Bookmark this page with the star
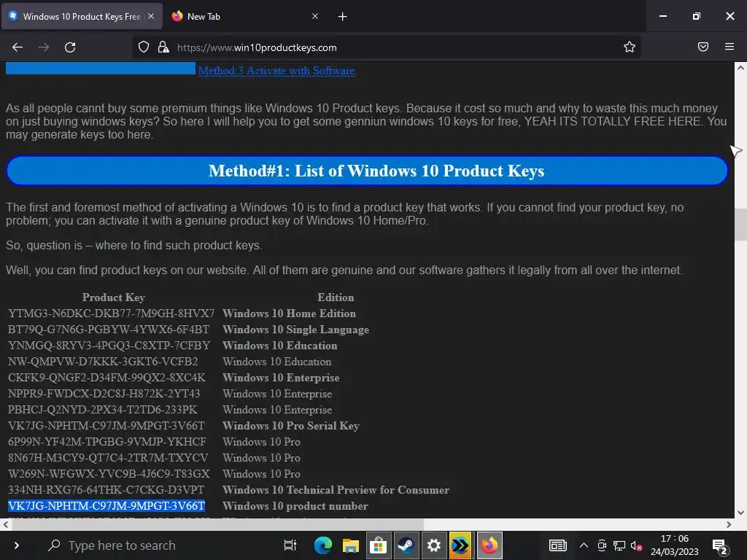This screenshot has width=747, height=560. coord(630,47)
